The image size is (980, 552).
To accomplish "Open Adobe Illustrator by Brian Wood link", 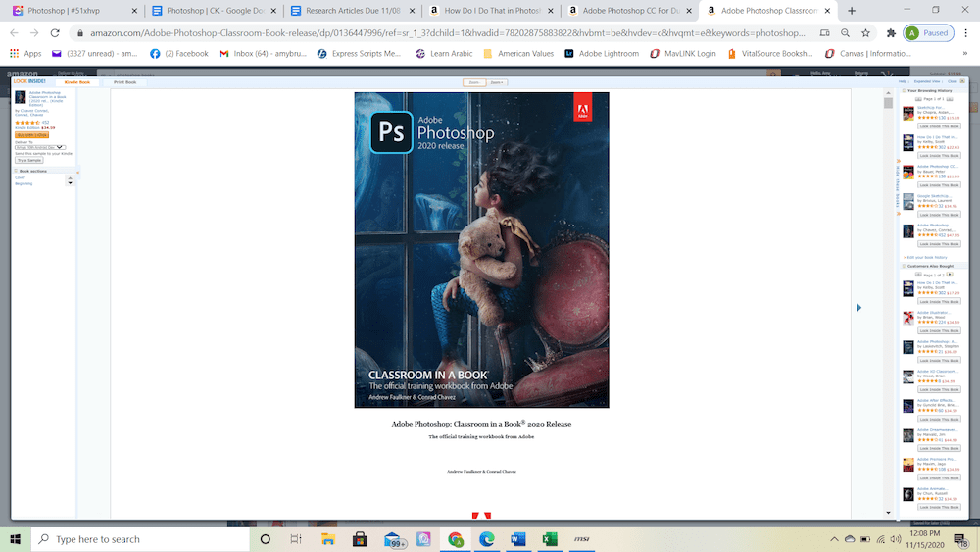I will (x=932, y=312).
